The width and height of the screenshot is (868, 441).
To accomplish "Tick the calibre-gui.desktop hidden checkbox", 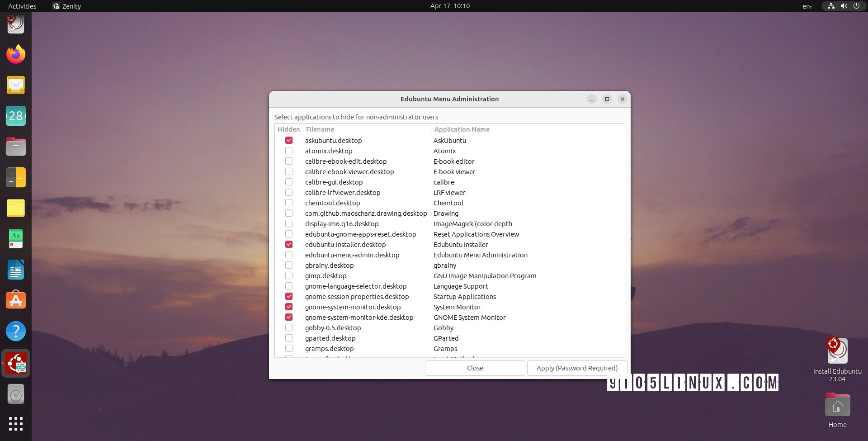I will point(289,182).
